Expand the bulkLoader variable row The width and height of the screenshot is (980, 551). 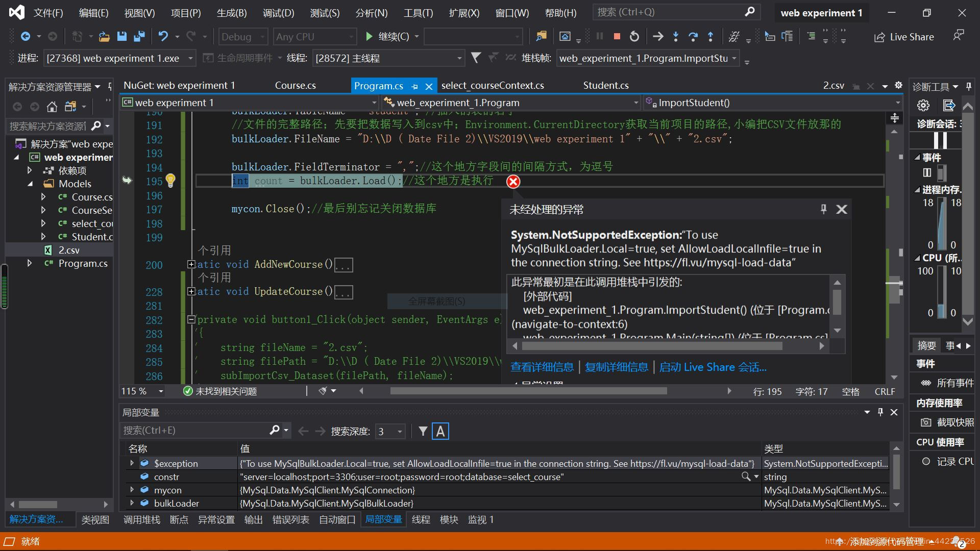[x=132, y=503]
